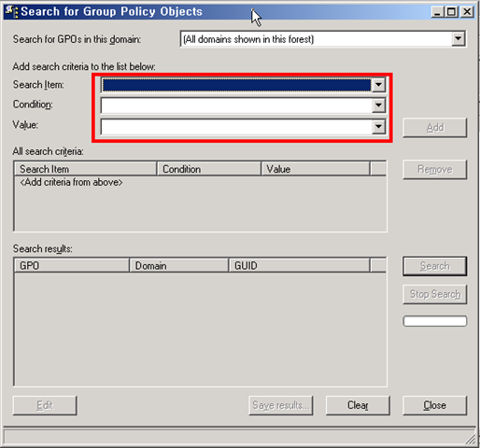Click the Close button at bottom
This screenshot has width=480, height=448.
point(435,405)
